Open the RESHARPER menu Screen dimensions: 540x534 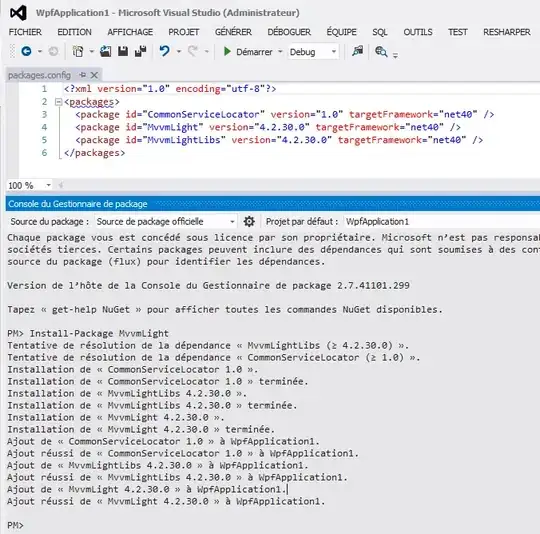click(507, 32)
